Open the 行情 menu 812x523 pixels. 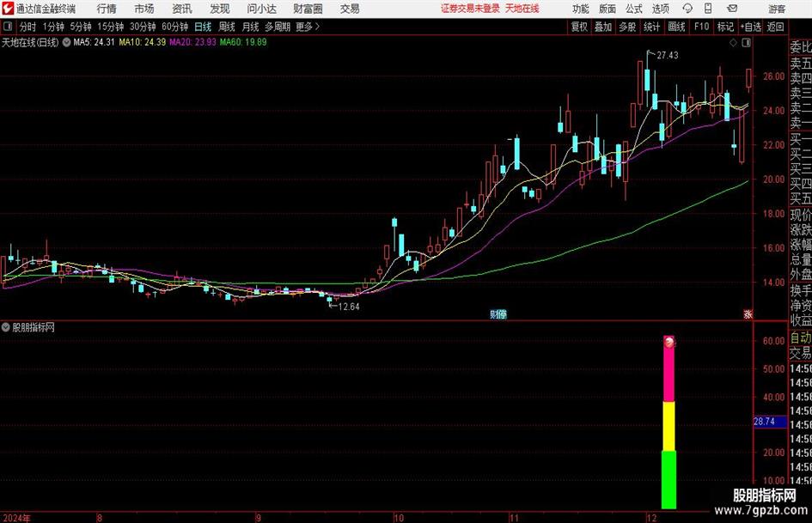107,9
